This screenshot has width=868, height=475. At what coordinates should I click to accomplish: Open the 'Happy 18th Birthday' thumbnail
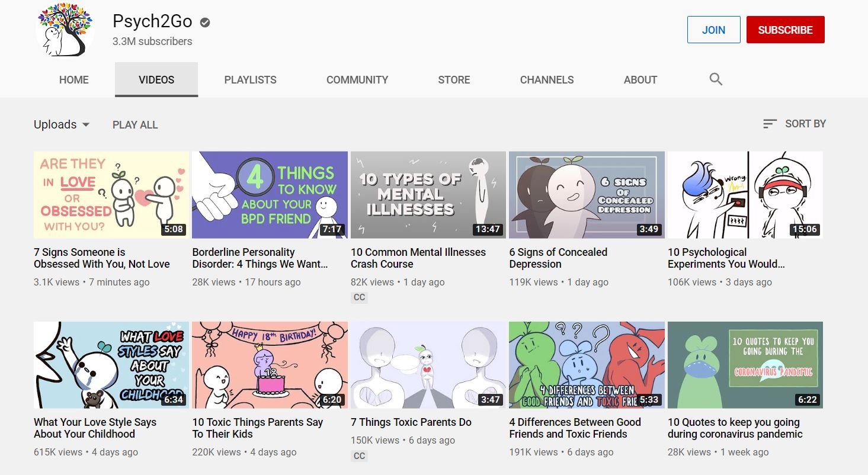coord(270,365)
